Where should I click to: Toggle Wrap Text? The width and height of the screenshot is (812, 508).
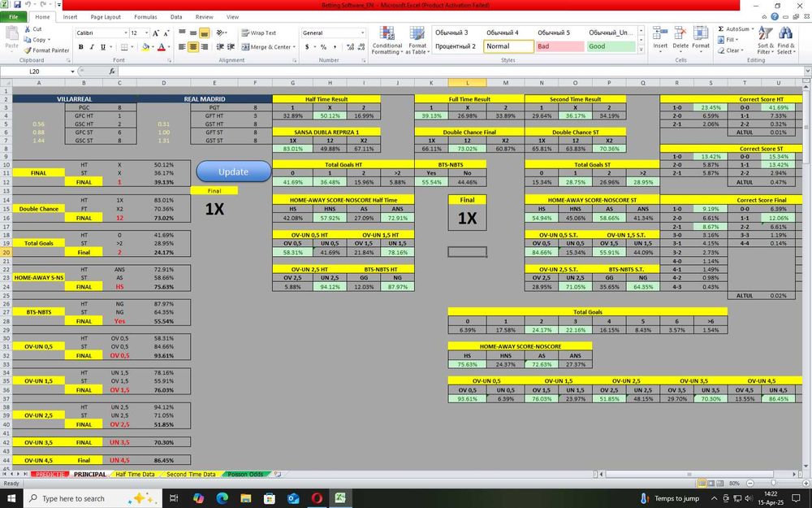pos(259,33)
